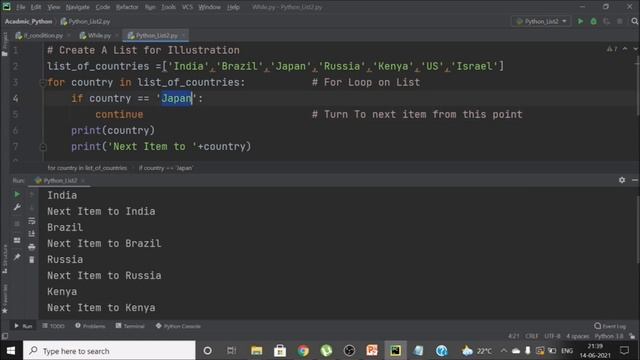Click the fold end marker on line 7

click(42, 147)
